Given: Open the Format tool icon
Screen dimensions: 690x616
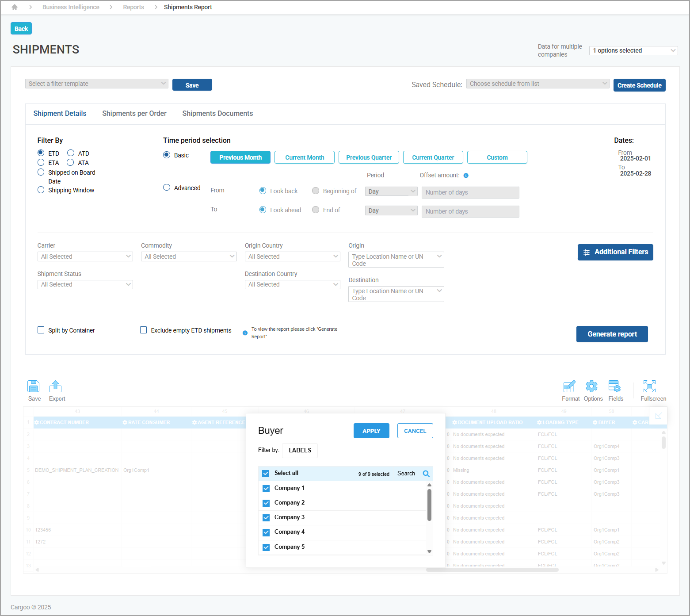Looking at the screenshot, I should pyautogui.click(x=569, y=386).
